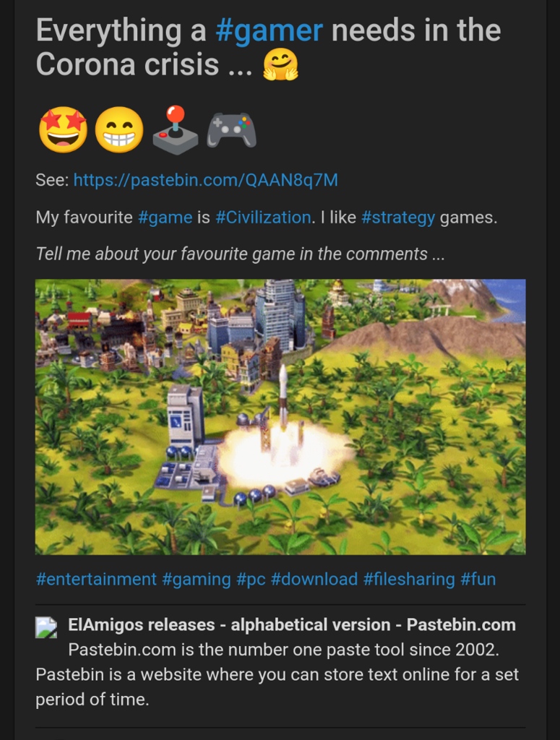Screen dimensions: 560x740
Task: Open the #download hashtag
Action: click(314, 579)
